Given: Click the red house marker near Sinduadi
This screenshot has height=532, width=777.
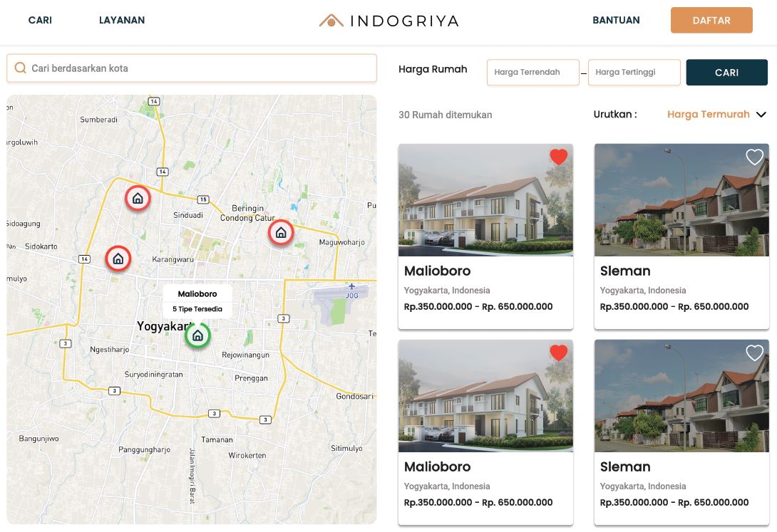Looking at the screenshot, I should pos(138,198).
